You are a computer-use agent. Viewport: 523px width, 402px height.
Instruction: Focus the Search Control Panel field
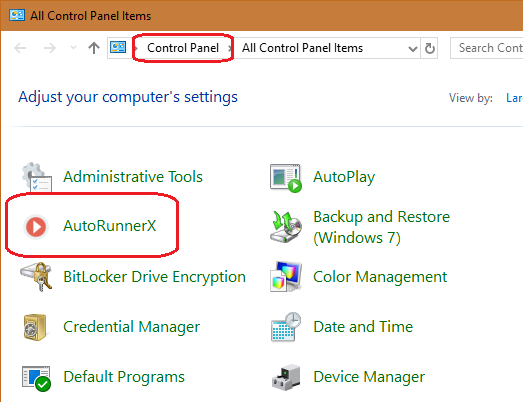click(487, 48)
